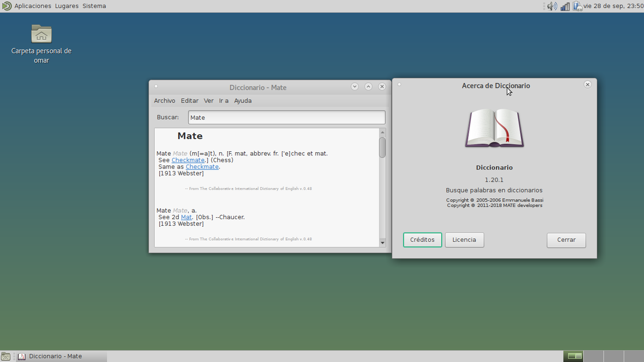The height and width of the screenshot is (362, 644).
Task: Click the first '[1913 Webster]' line
Action: pos(181,173)
